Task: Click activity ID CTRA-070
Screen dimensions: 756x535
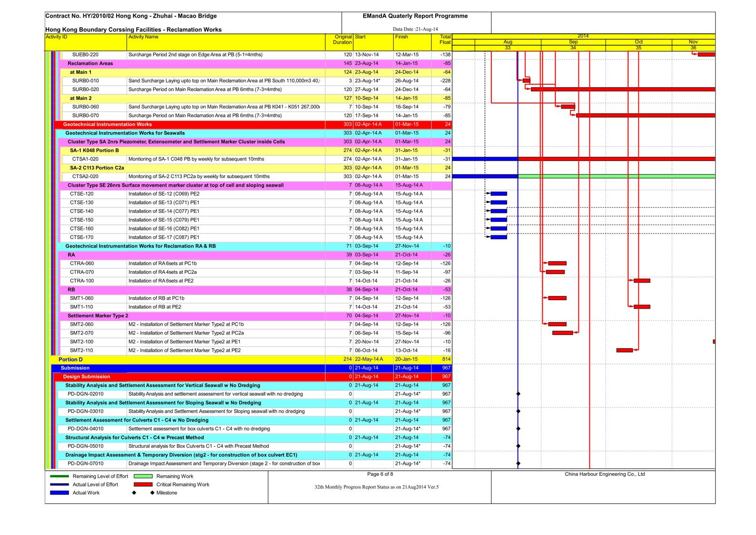Action: [x=82, y=272]
